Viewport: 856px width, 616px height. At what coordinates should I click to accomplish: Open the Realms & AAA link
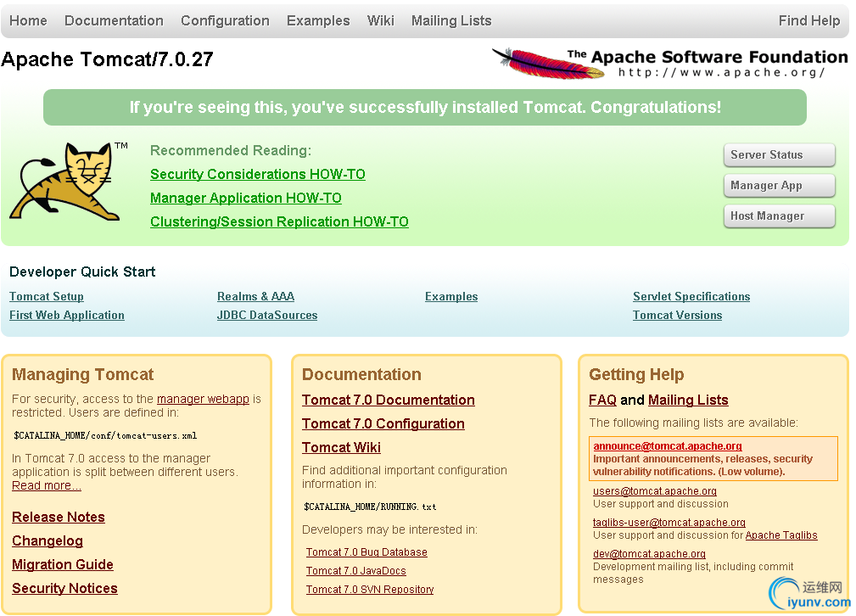(x=255, y=296)
